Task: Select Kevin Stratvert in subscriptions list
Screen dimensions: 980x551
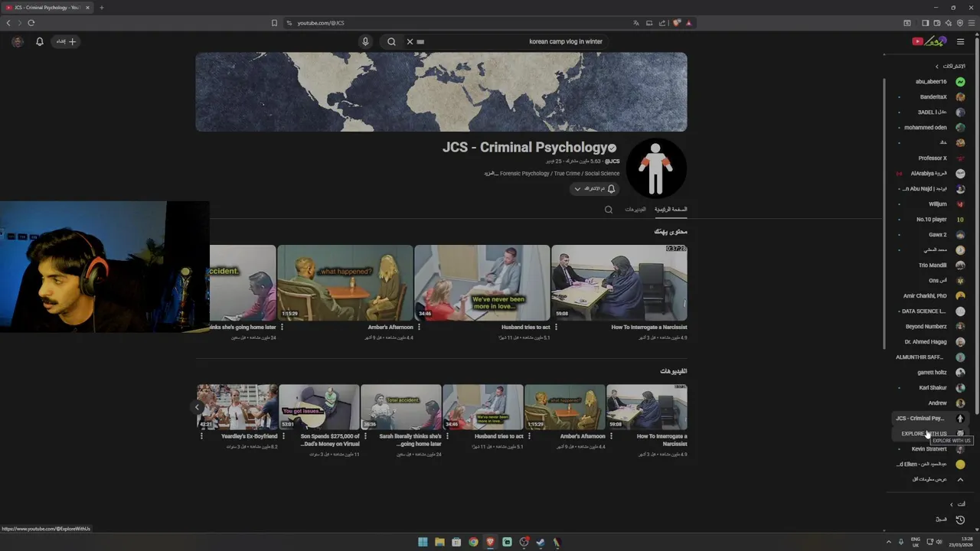Action: 930,449
